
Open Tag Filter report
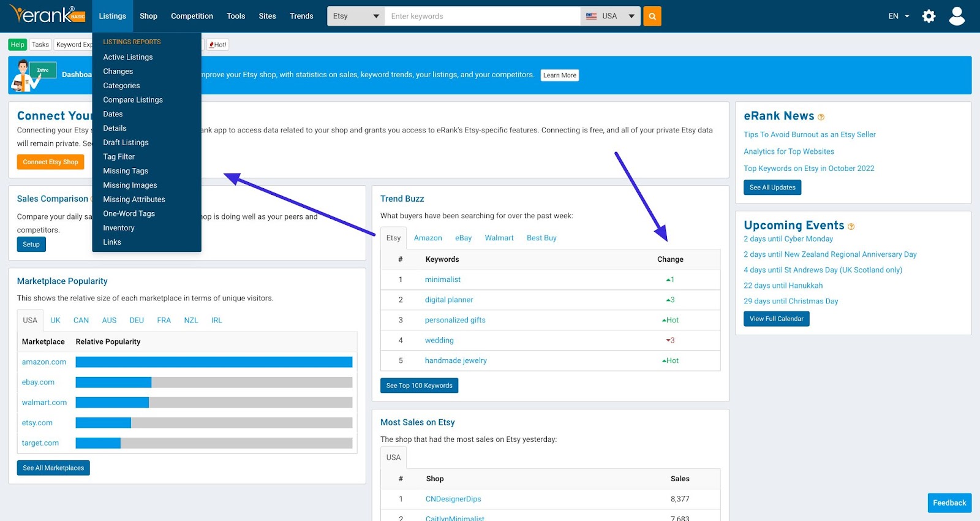point(119,157)
